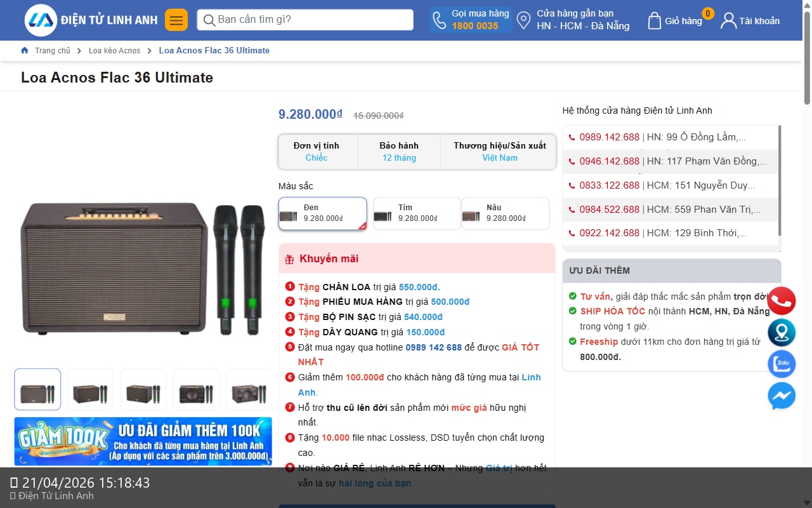This screenshot has width=812, height=508.
Task: Click the account user icon
Action: (728, 20)
